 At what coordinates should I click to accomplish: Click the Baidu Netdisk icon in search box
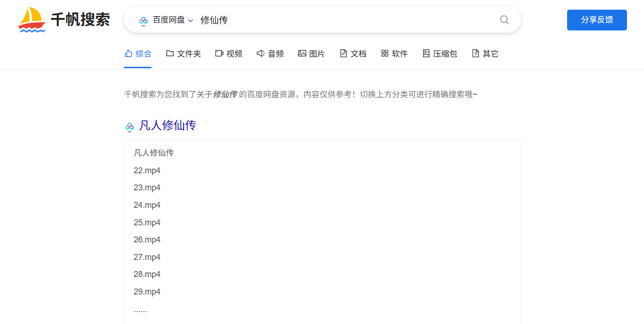[x=143, y=20]
